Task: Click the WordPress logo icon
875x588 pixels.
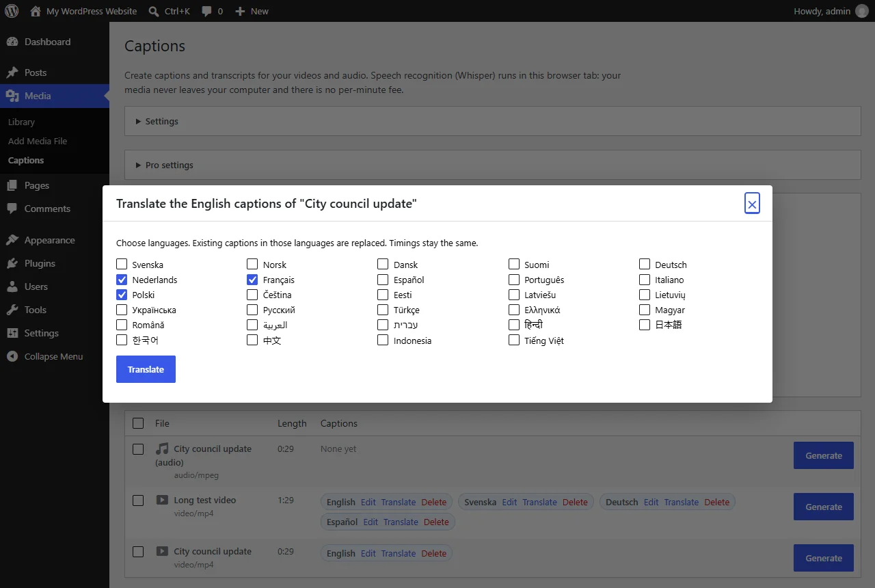Action: (12, 11)
